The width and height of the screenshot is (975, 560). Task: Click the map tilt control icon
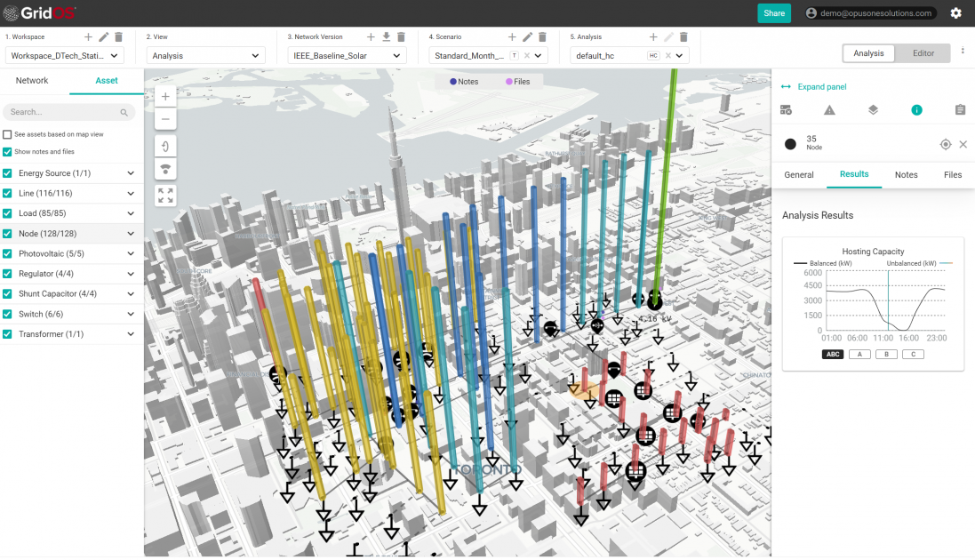click(165, 168)
